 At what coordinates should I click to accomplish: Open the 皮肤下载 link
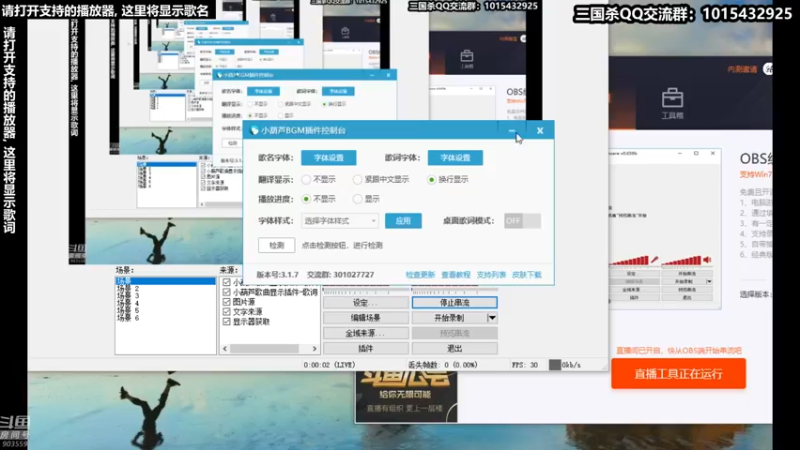coord(527,274)
